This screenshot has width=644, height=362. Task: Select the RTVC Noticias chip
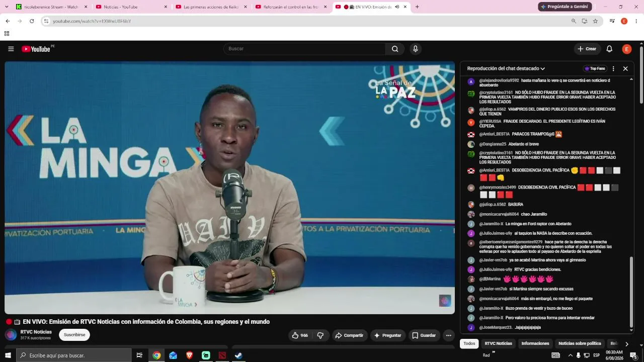(498, 343)
